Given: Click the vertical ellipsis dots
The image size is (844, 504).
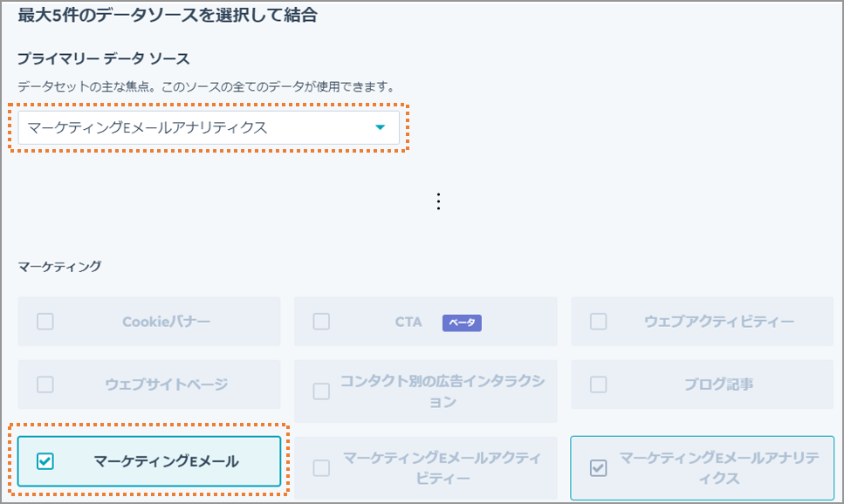Looking at the screenshot, I should [x=439, y=201].
